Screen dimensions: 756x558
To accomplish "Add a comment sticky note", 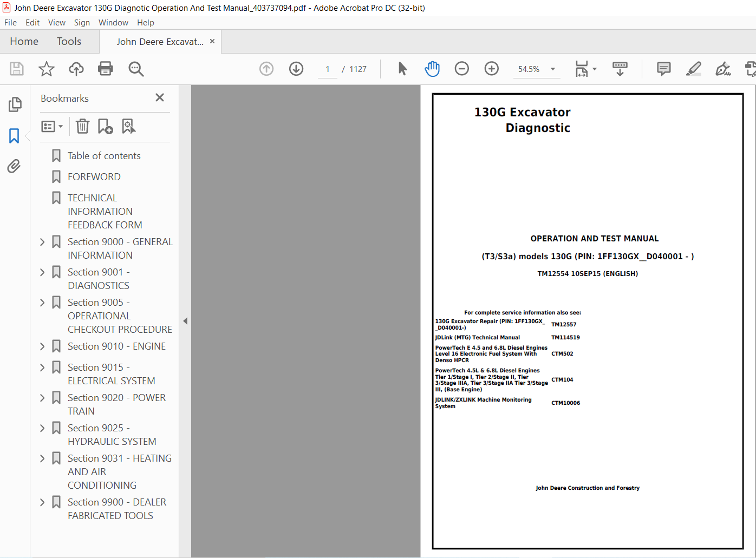I will [664, 69].
